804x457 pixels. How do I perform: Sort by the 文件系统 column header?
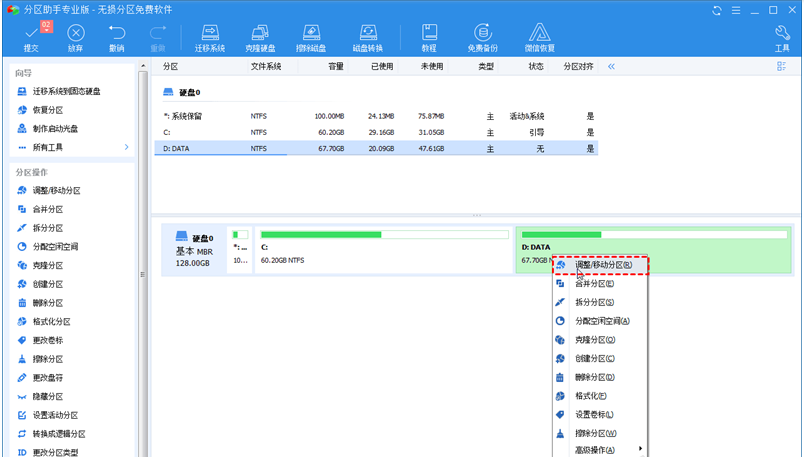tap(266, 66)
